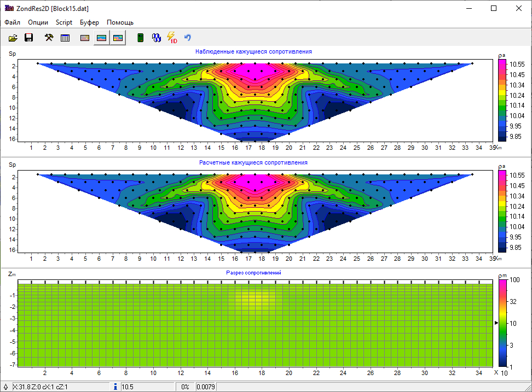
Task: Toggle the smooth contour section view button
Action: pos(101,38)
